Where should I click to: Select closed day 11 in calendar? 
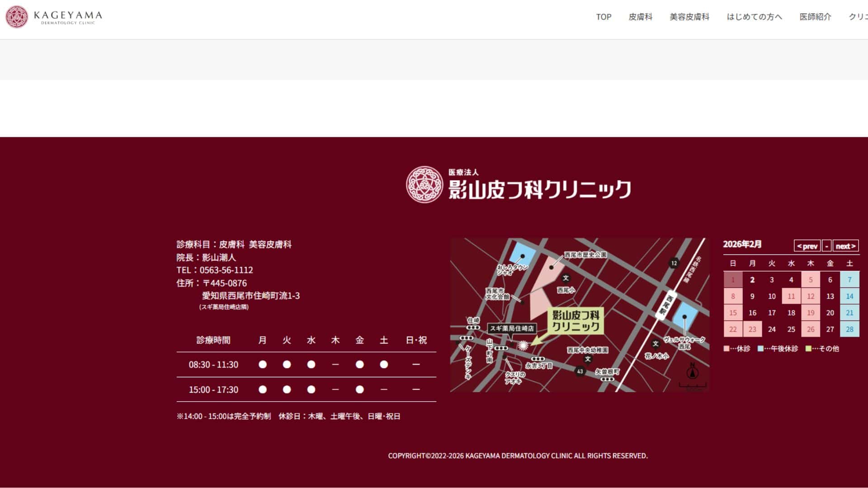[791, 296]
